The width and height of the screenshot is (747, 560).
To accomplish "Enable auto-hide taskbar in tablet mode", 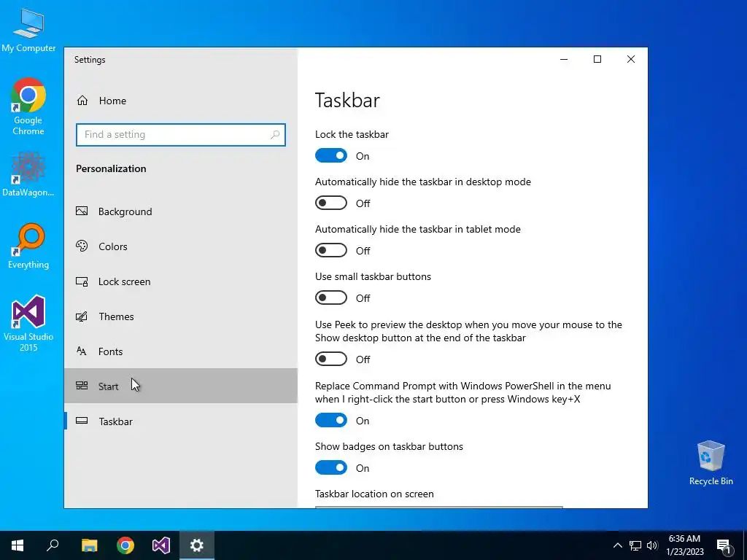I will tap(331, 251).
